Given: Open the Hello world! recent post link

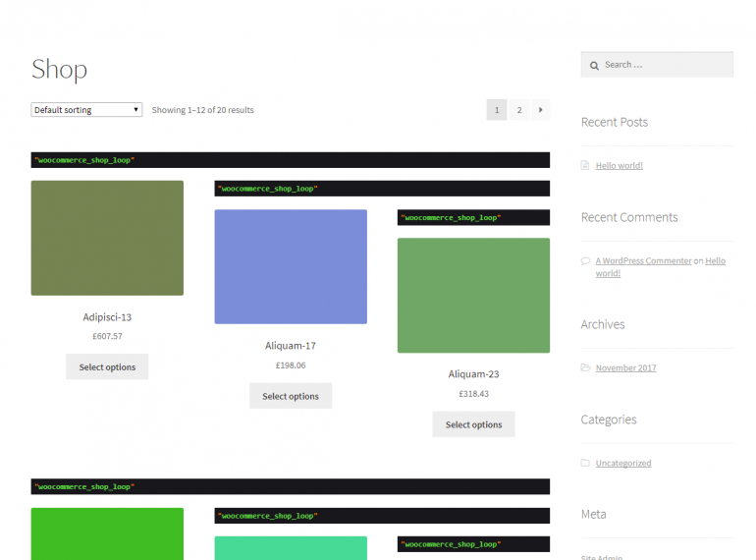Looking at the screenshot, I should click(619, 166).
